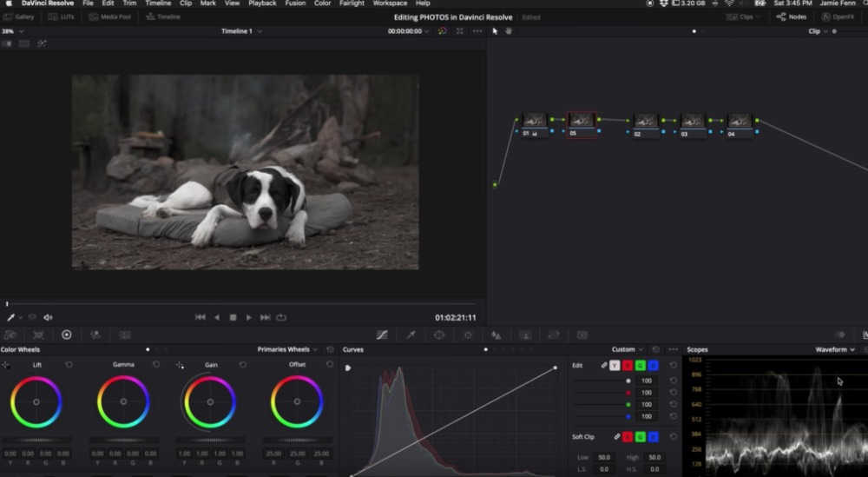Open the DaVinci Resolve application menu
The image size is (868, 477).
click(x=48, y=3)
